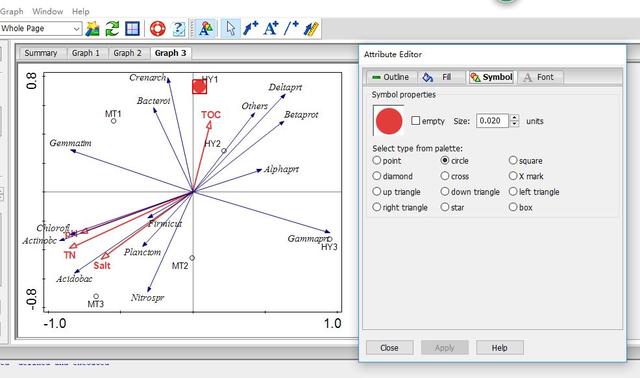Click the Bacteroi species label
This screenshot has width=640, height=378.
[153, 101]
